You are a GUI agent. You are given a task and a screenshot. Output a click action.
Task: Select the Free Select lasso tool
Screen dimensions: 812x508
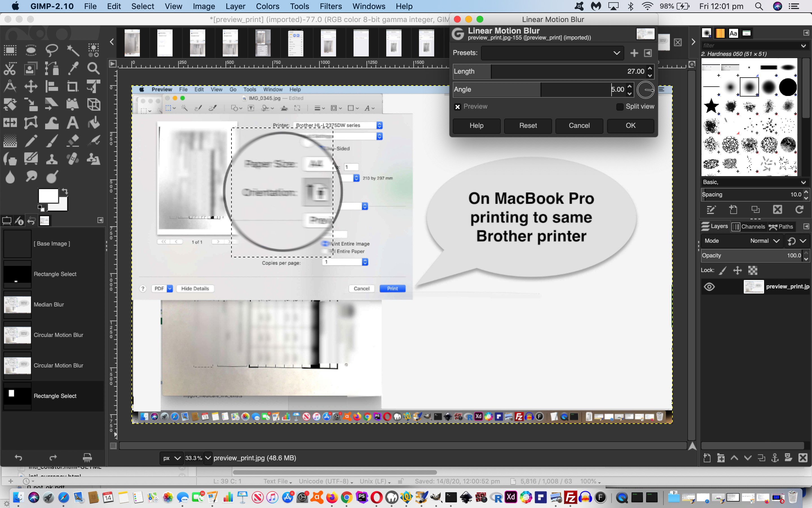tap(52, 51)
